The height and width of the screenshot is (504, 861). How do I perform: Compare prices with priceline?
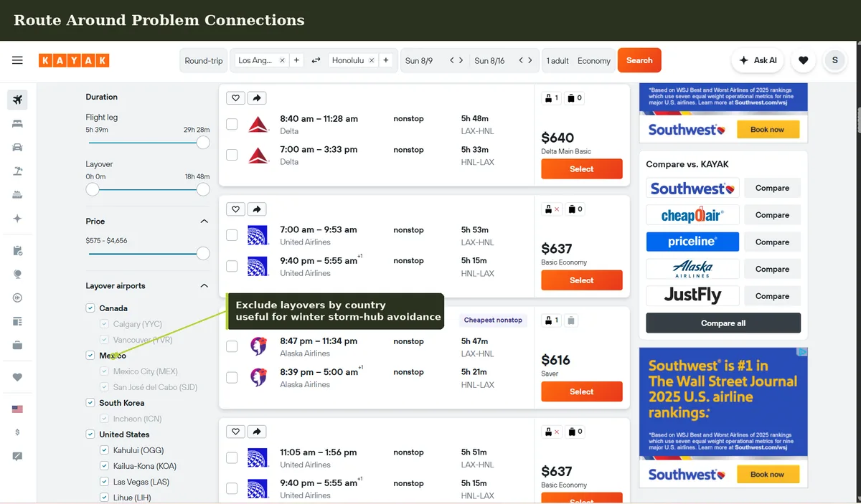(x=772, y=242)
